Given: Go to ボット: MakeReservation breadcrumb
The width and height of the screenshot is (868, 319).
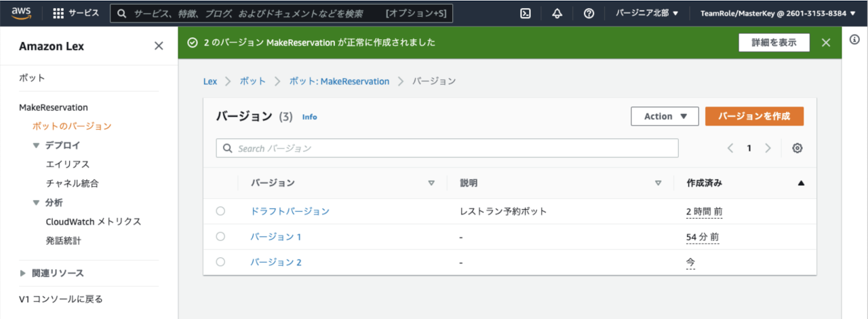Looking at the screenshot, I should [339, 81].
